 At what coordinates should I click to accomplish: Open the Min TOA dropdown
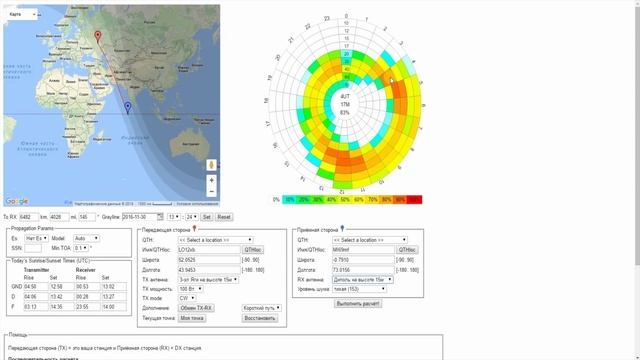click(x=81, y=248)
